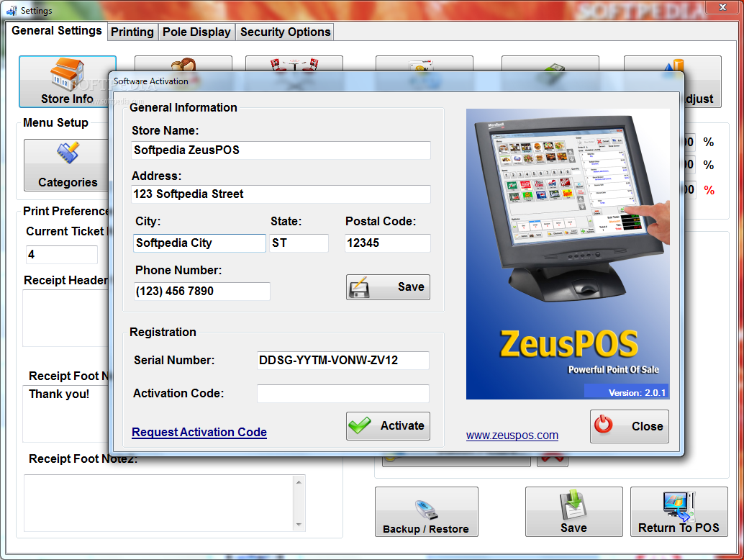Focus the Phone Number field
Image resolution: width=744 pixels, height=560 pixels.
(x=202, y=291)
